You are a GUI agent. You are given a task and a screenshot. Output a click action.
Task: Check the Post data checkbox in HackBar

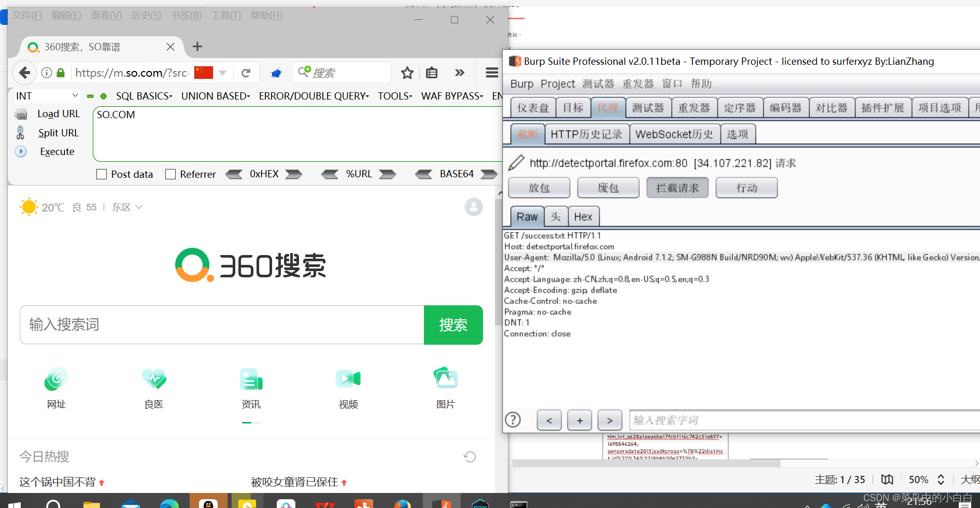pyautogui.click(x=101, y=174)
